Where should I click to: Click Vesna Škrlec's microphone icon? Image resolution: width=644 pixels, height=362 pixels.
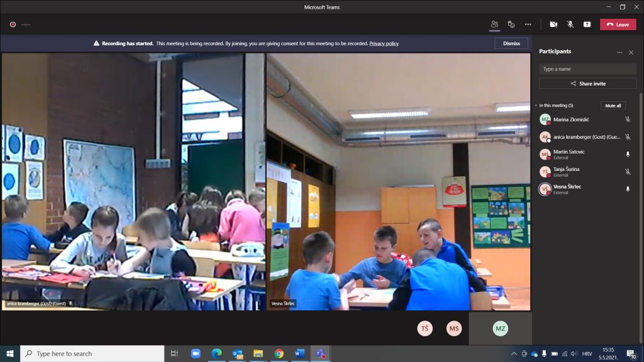(x=628, y=189)
